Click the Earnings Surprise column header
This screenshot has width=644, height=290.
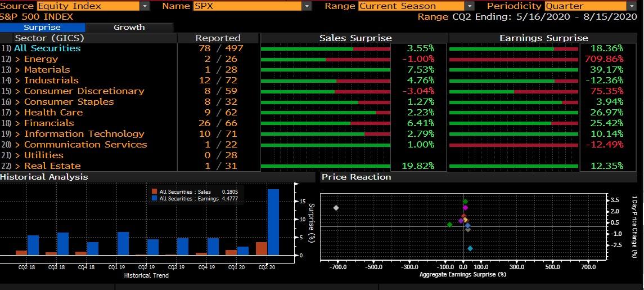(x=543, y=38)
